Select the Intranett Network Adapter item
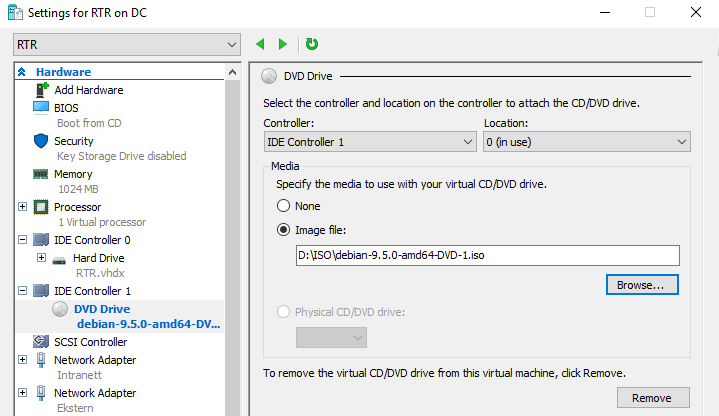 pos(94,360)
